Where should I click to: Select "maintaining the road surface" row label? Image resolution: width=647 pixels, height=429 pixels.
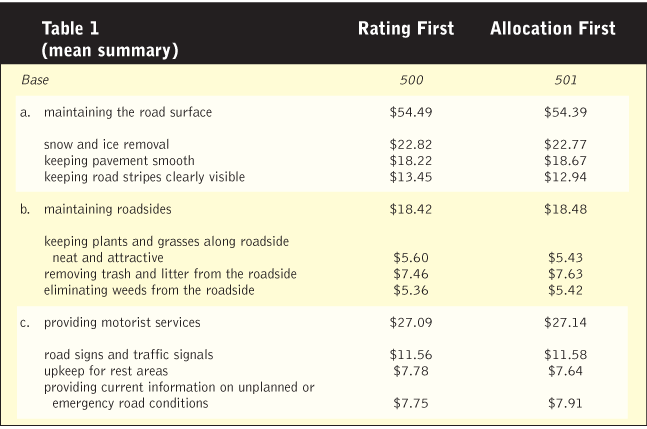tap(127, 112)
